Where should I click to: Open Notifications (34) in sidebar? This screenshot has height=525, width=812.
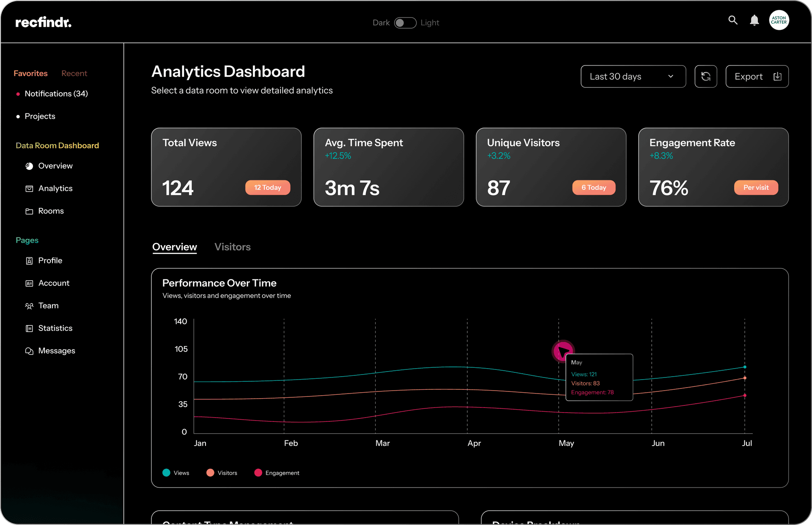tap(56, 94)
